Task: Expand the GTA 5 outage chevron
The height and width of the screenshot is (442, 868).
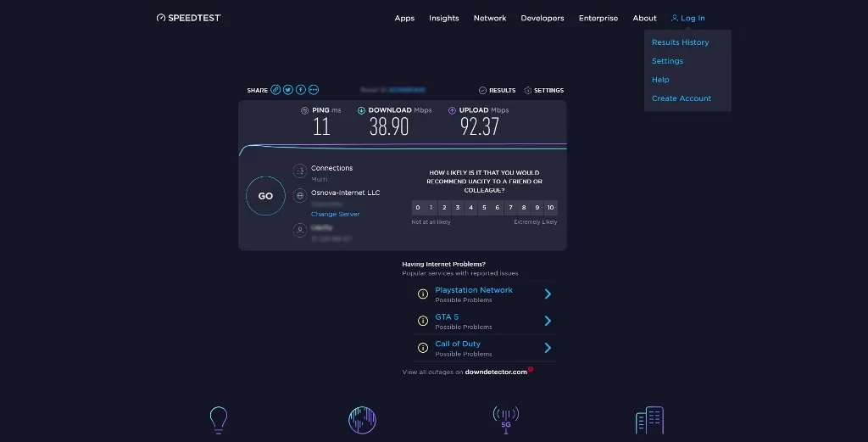Action: [548, 321]
